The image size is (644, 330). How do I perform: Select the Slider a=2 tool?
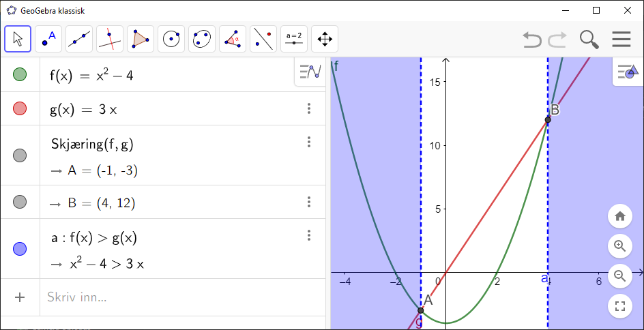click(294, 39)
